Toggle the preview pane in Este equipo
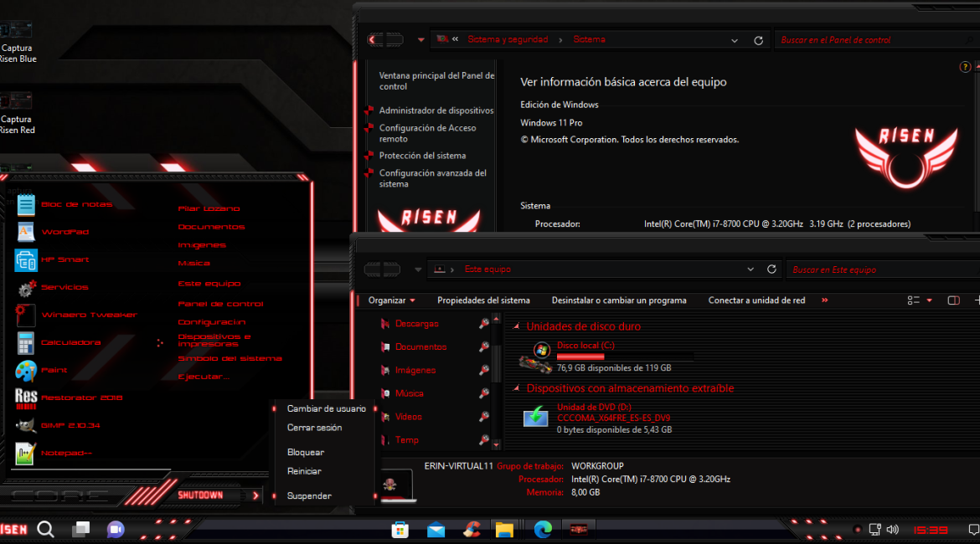The image size is (980, 544). pos(953,300)
